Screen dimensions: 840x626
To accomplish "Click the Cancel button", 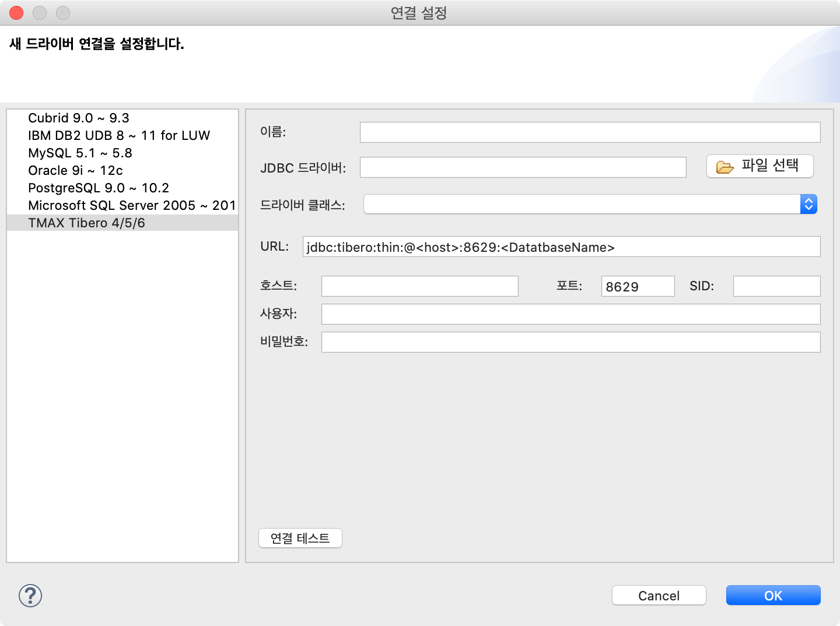I will point(659,595).
